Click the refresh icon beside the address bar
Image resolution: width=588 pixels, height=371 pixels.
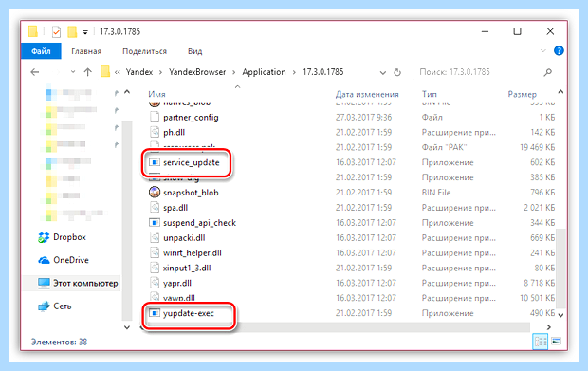[x=397, y=72]
